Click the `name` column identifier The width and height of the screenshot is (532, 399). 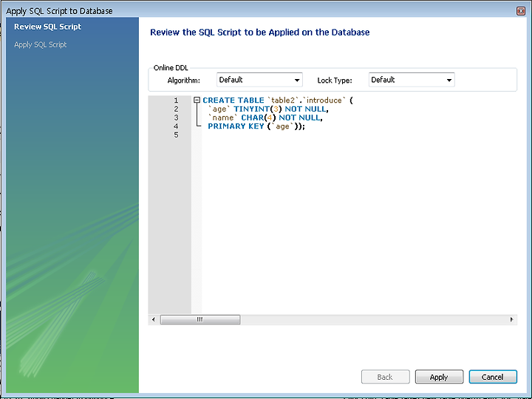[x=223, y=117]
